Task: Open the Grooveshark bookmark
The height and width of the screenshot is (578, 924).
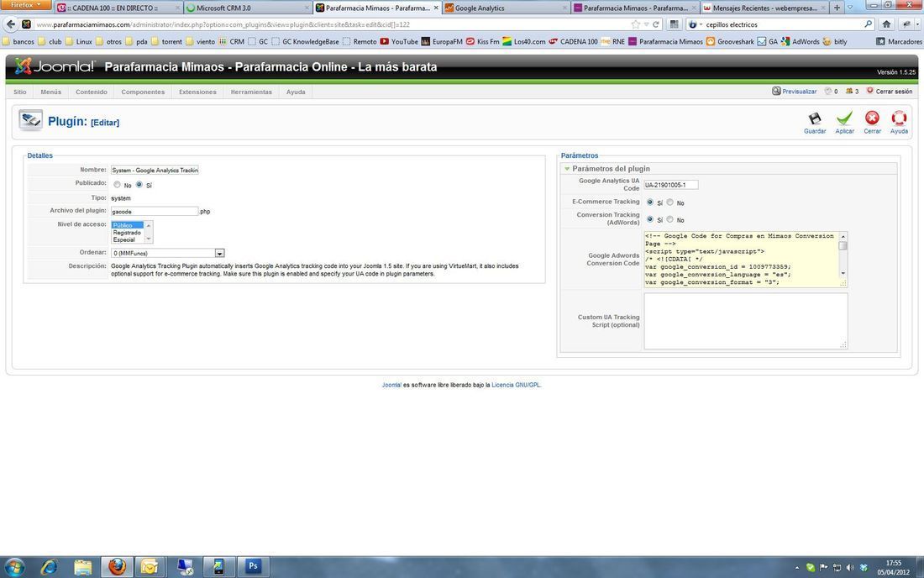Action: pos(730,41)
